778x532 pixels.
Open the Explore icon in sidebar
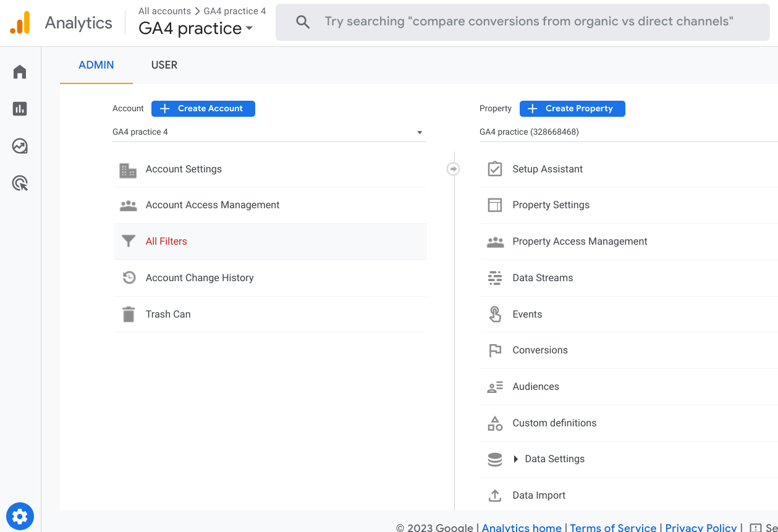[x=20, y=146]
